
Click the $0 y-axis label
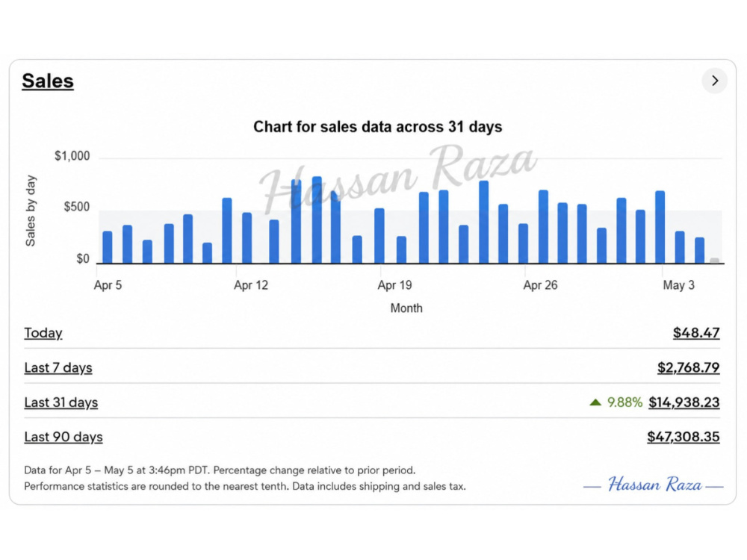coord(83,258)
